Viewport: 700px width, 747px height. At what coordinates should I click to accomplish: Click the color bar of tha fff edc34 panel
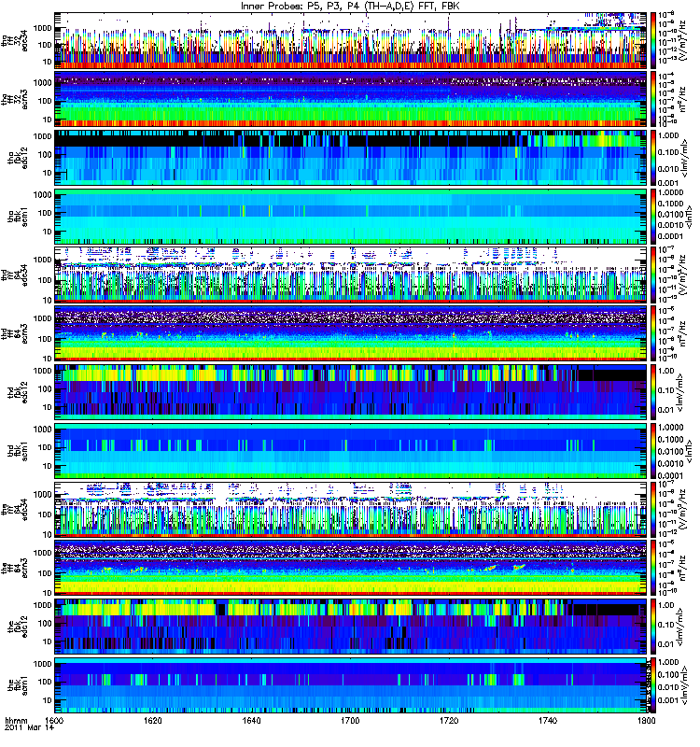click(x=652, y=40)
